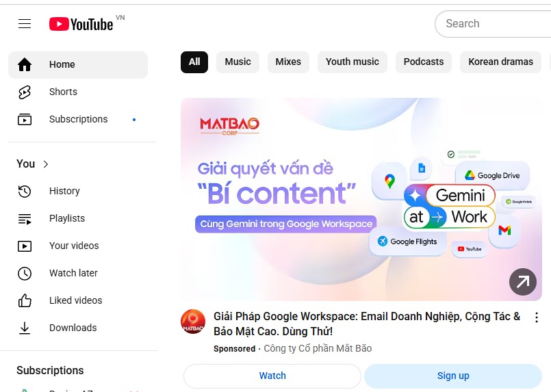This screenshot has width=551, height=392.
Task: Select the Podcasts filter chip
Action: 424,62
